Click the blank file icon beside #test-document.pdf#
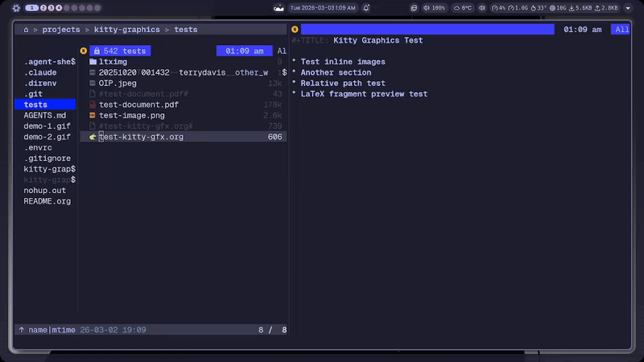Screen dimensions: 644x362 pos(93,94)
